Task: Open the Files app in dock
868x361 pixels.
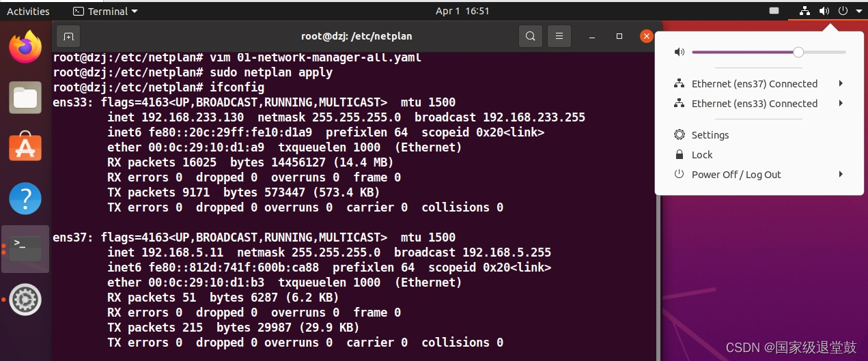Action: (x=25, y=98)
